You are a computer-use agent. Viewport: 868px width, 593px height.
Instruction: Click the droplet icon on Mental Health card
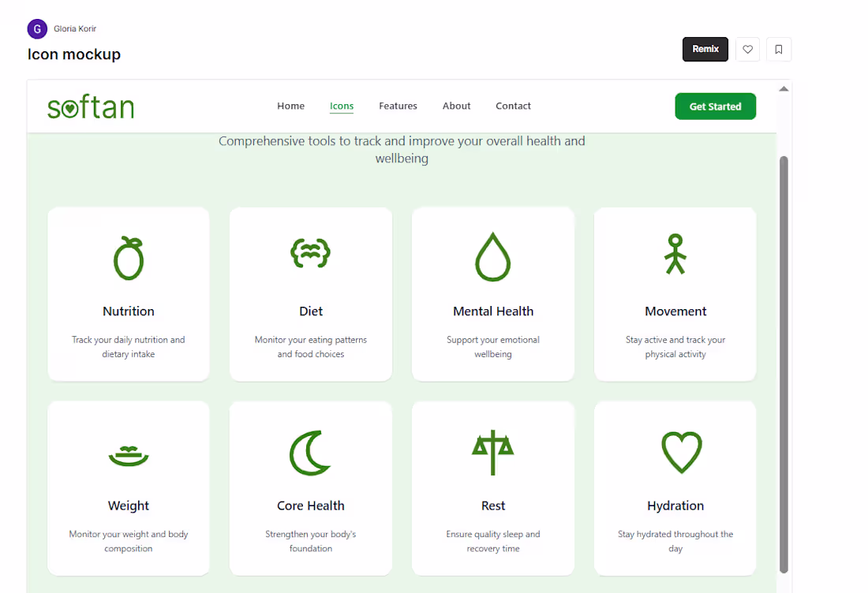[x=492, y=256]
